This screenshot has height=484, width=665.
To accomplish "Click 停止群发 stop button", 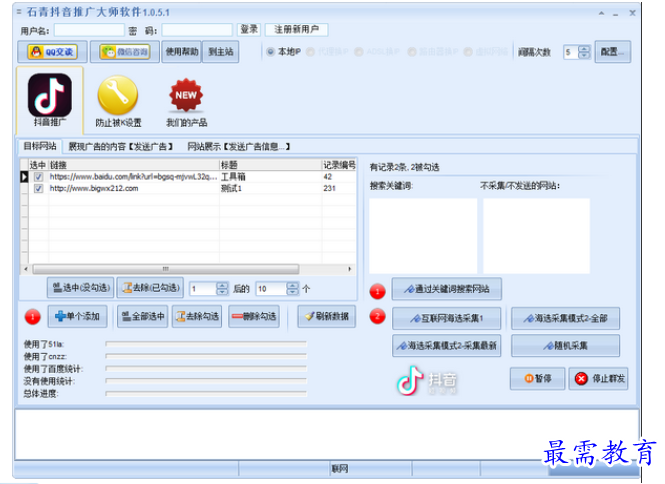I will (598, 378).
